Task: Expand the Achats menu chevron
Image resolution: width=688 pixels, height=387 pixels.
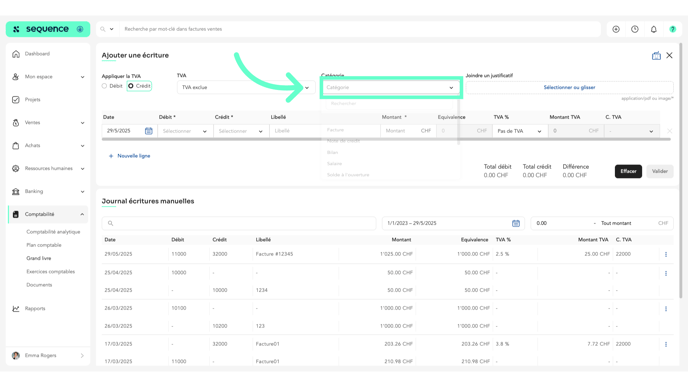Action: 82,146
